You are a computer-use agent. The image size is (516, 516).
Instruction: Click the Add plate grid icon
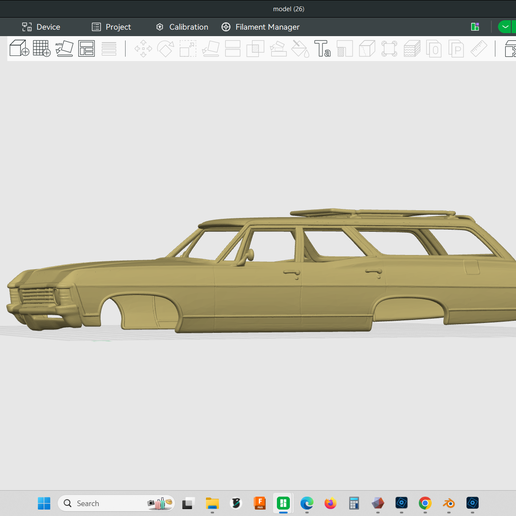click(42, 48)
